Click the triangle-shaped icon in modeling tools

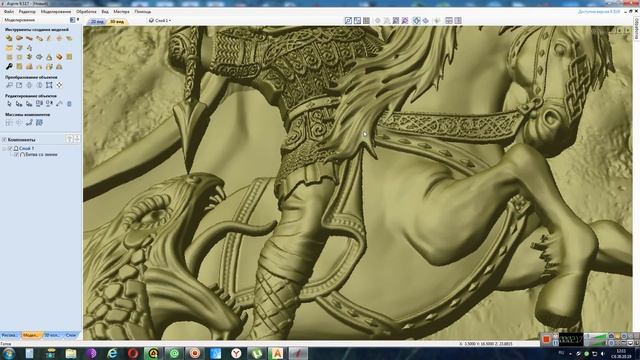(49, 57)
